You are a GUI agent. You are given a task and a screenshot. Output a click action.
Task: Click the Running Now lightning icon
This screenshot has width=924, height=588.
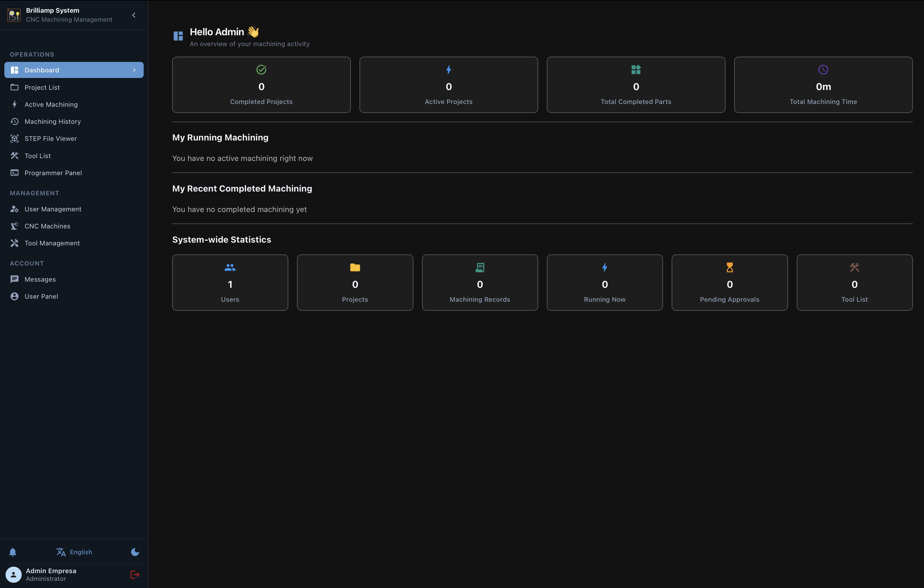tap(605, 267)
